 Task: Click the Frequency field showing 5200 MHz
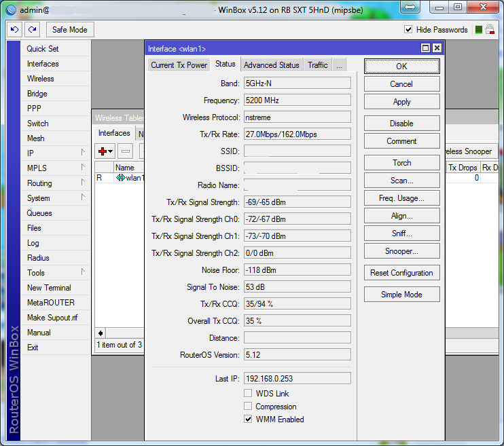(x=298, y=100)
